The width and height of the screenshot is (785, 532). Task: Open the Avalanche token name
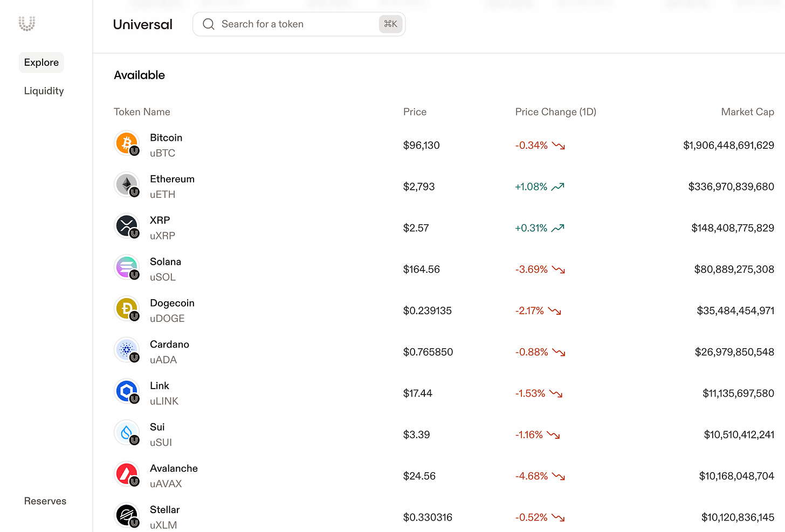[174, 468]
